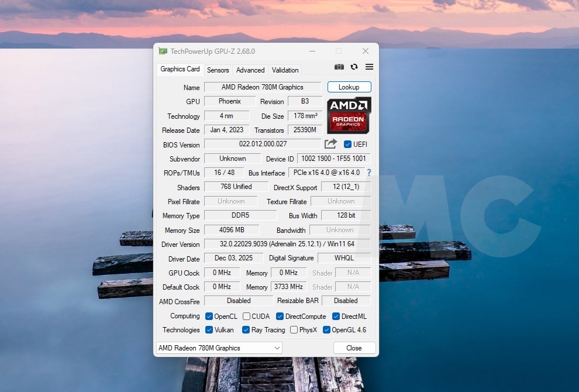Click the GPU-Z title bar app icon
579x392 pixels.
[163, 51]
